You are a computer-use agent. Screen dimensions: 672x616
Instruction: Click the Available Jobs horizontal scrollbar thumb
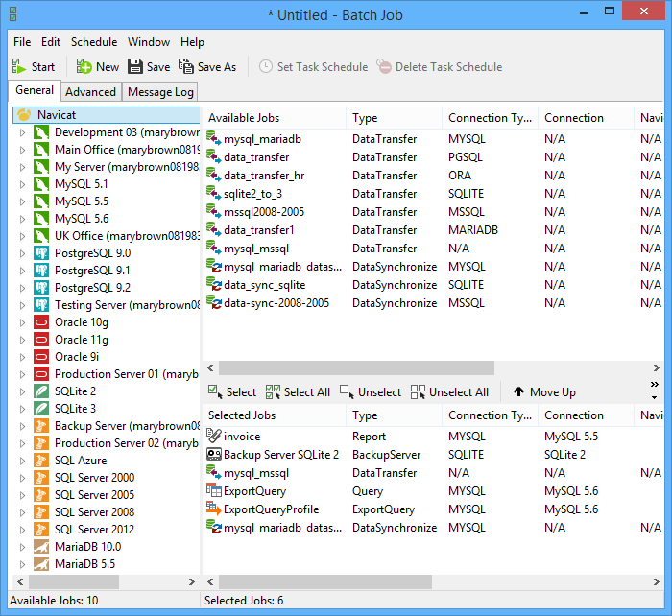point(356,367)
